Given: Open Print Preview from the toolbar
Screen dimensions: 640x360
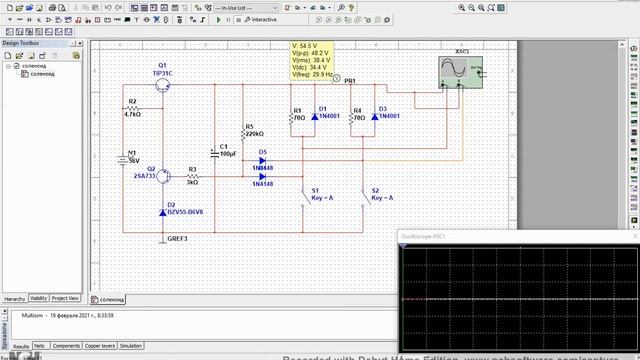Looking at the screenshot, I should 62,8.
